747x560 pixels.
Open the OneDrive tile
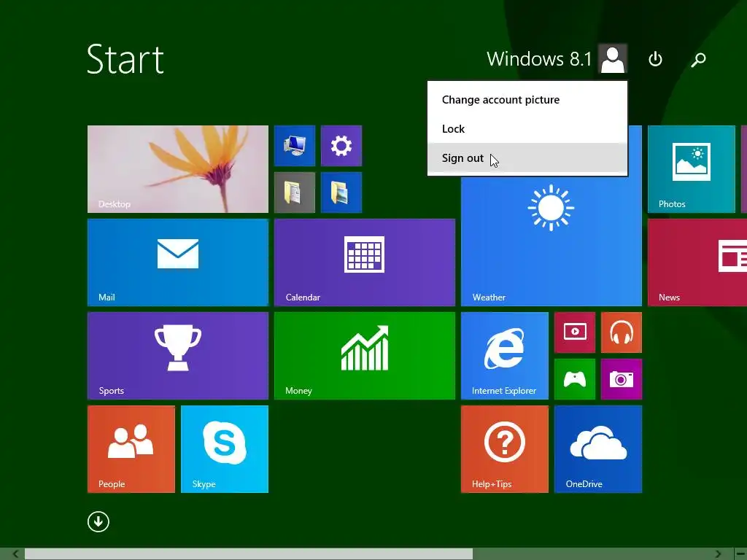tap(598, 449)
